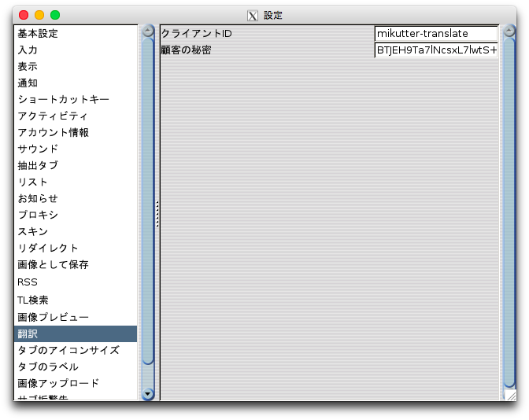529x420 pixels.
Task: Select the highlighted 翻訳 category
Action: [76, 334]
